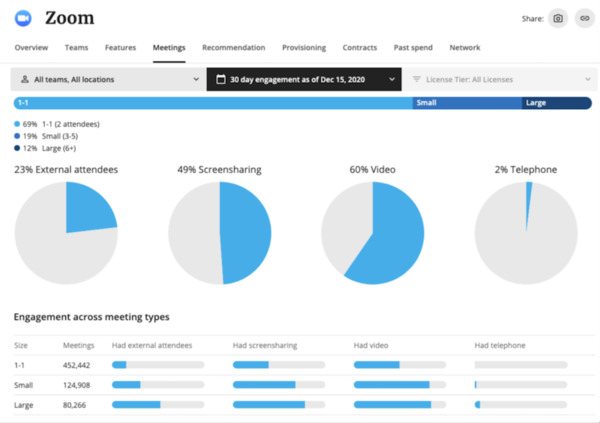View the Network tab
Screen dimensions: 600x423
point(465,47)
